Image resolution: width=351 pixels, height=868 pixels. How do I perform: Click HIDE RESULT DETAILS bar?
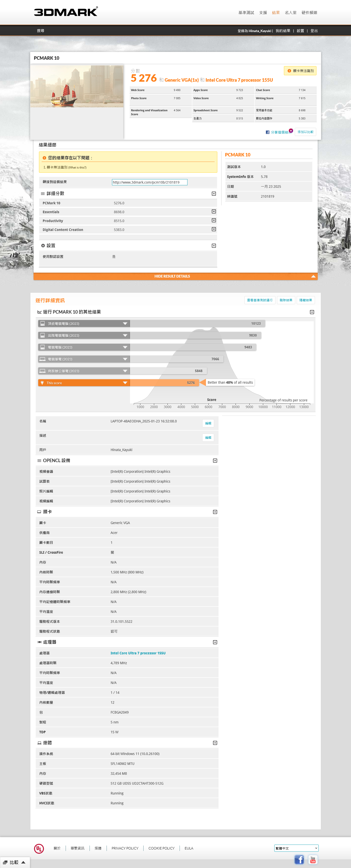pyautogui.click(x=176, y=276)
